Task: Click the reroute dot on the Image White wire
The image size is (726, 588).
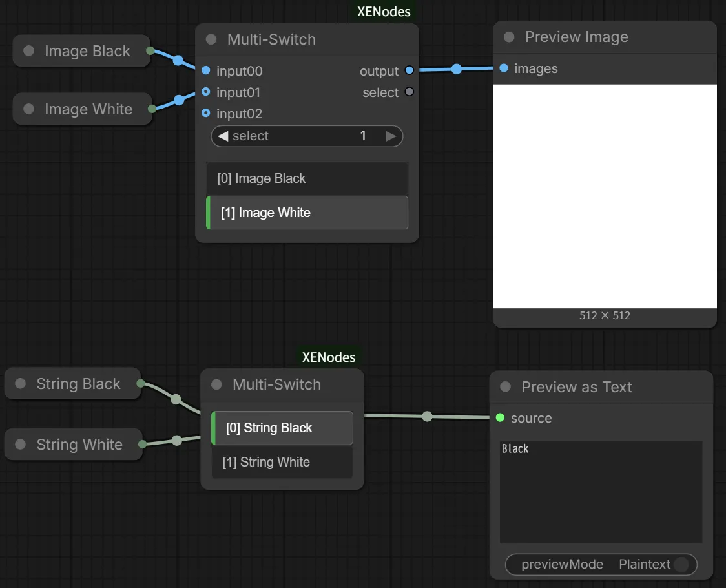Action: (x=179, y=100)
